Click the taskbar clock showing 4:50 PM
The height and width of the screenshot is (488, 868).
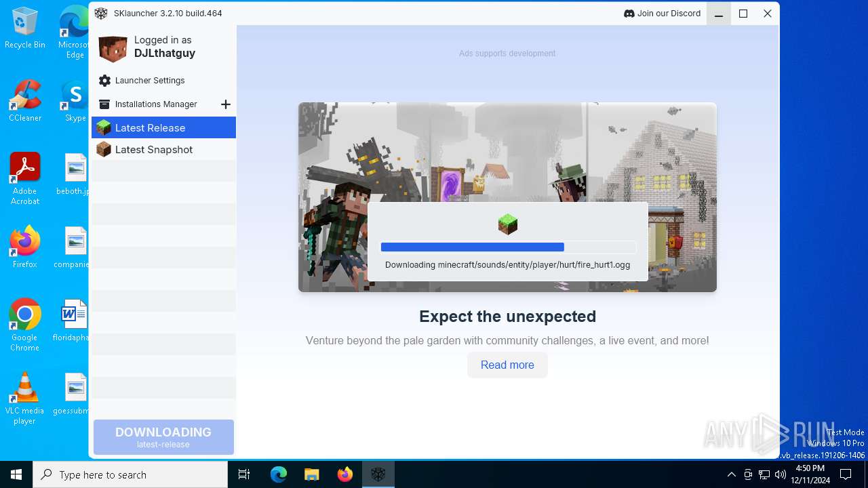(x=810, y=474)
